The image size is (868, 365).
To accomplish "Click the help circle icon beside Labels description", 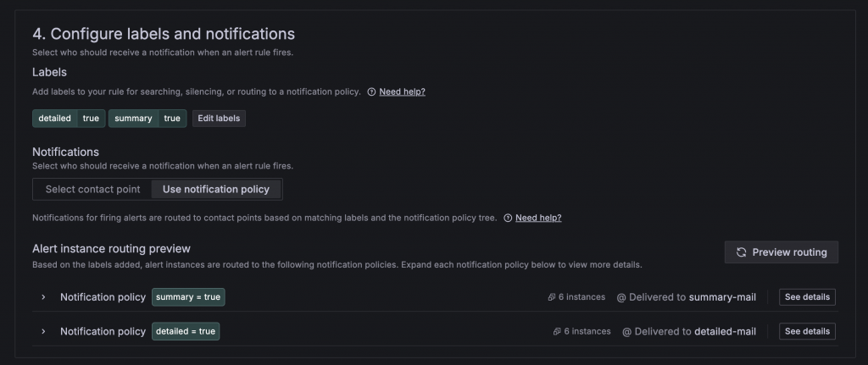I will click(371, 91).
